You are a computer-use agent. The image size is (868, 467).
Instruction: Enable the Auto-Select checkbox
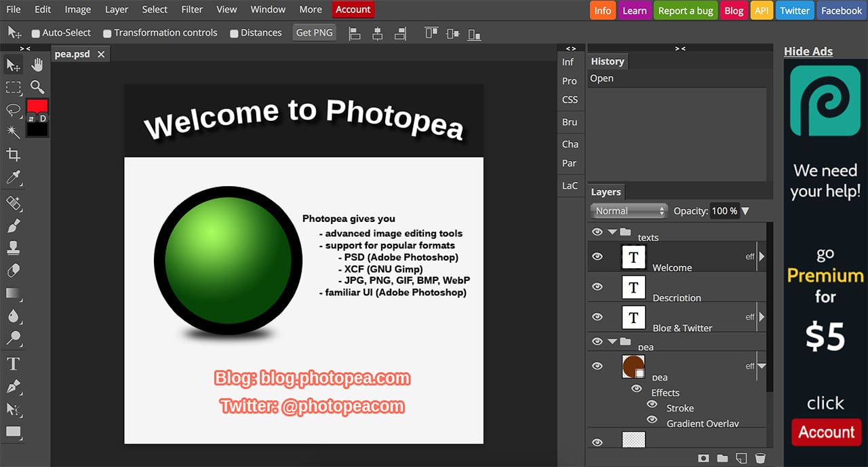point(36,33)
